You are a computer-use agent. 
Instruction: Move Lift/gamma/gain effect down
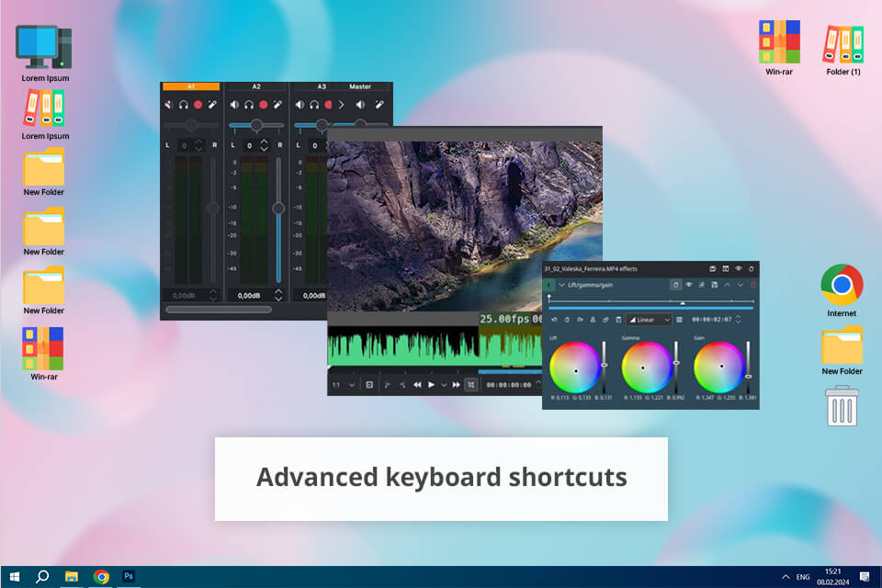point(741,286)
